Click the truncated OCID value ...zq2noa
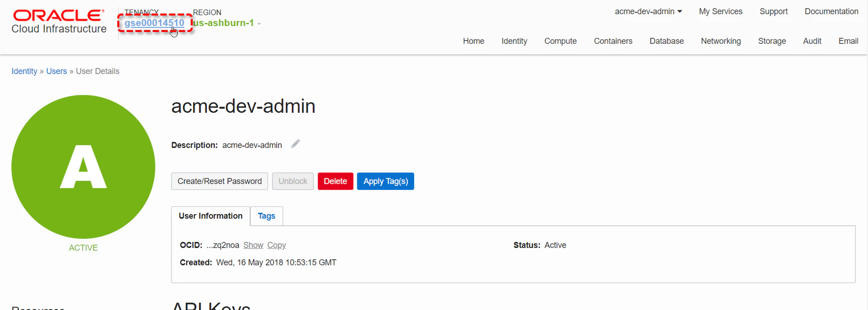Screen dimensions: 868x310 tap(223, 245)
